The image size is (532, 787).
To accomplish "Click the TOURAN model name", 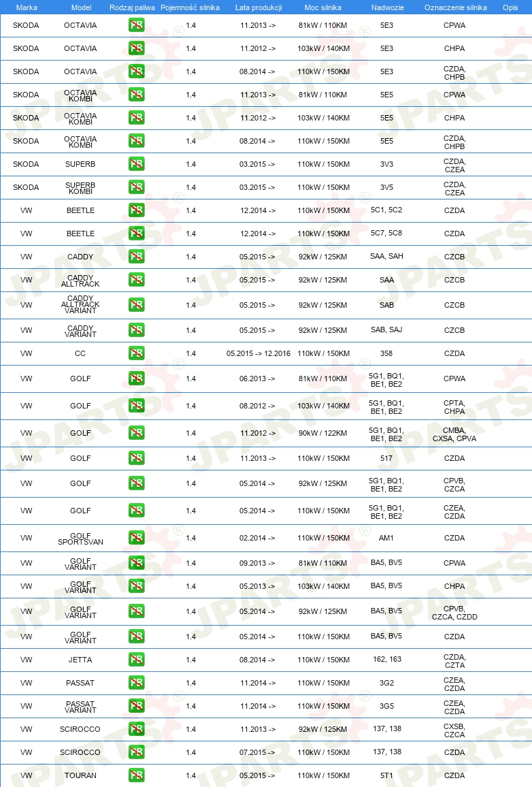I will (80, 775).
